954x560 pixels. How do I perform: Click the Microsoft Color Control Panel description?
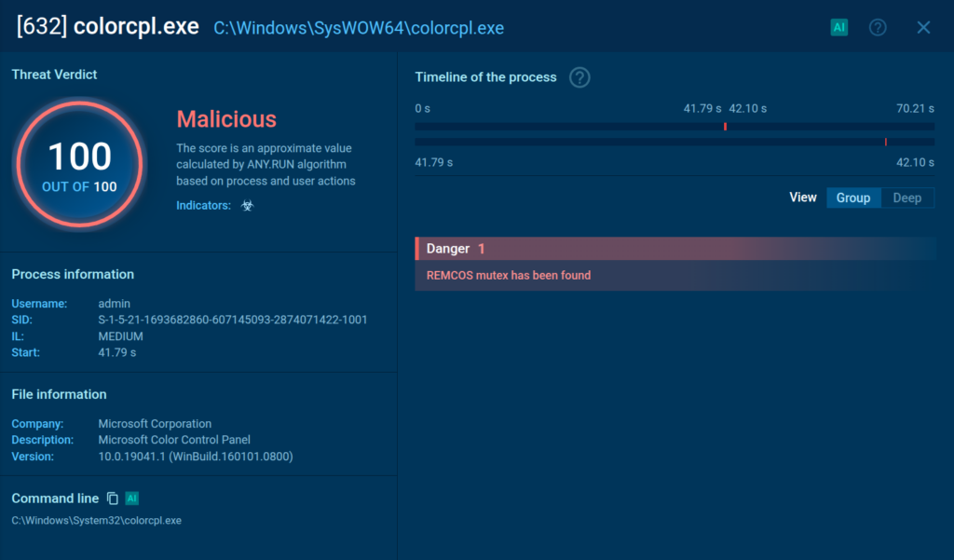(174, 440)
